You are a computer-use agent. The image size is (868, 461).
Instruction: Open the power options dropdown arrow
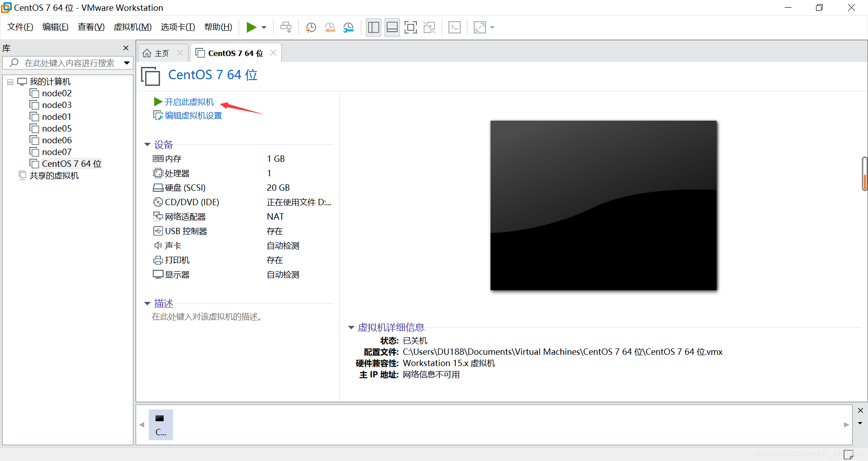(x=264, y=28)
